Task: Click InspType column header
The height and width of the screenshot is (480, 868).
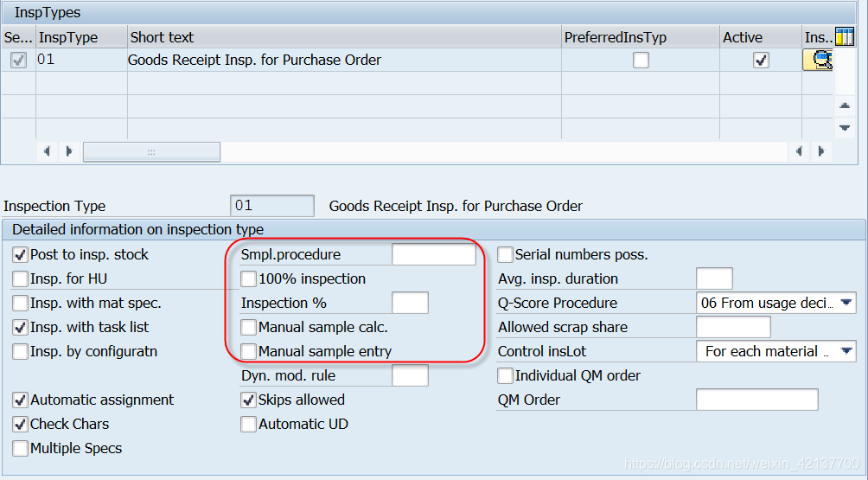Action: pos(81,37)
